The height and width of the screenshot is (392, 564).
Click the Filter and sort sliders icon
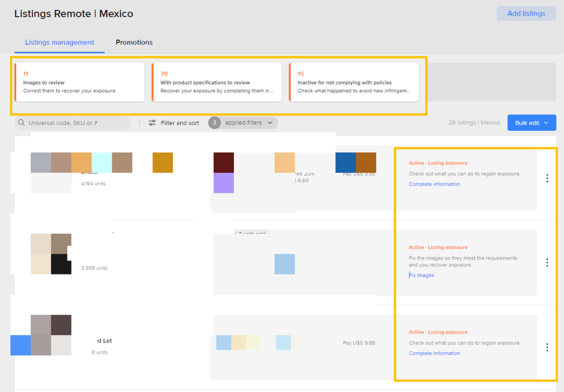click(x=152, y=123)
